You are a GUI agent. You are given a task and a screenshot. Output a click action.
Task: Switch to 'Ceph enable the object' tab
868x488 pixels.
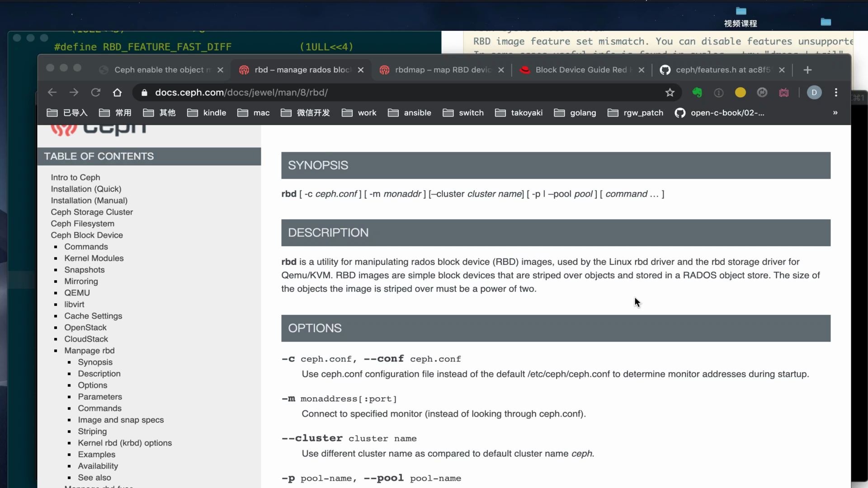coord(161,70)
